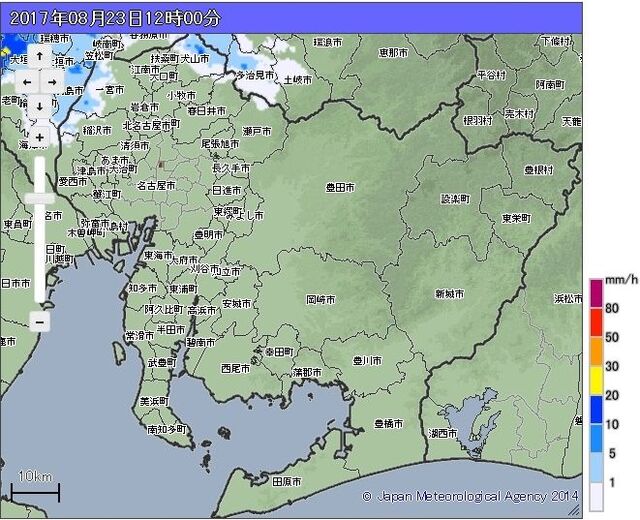Click the 名古屋市 label on the map
The height and width of the screenshot is (520, 640).
(156, 186)
